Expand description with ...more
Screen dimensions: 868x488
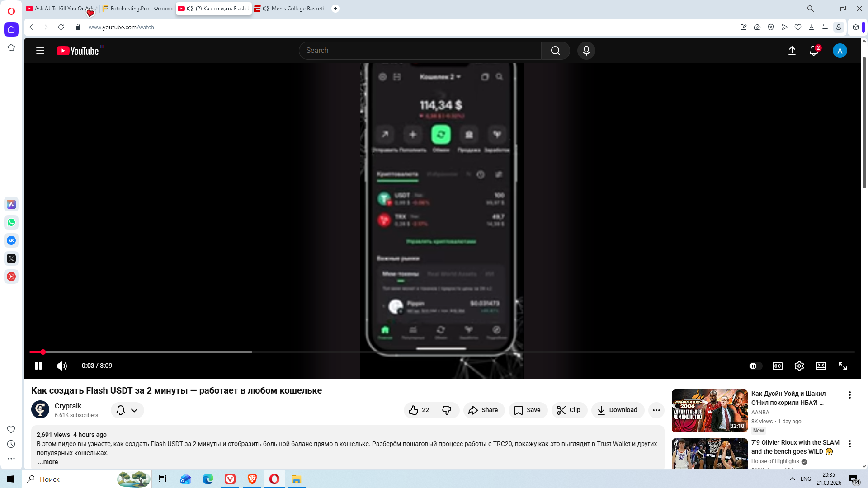[48, 462]
